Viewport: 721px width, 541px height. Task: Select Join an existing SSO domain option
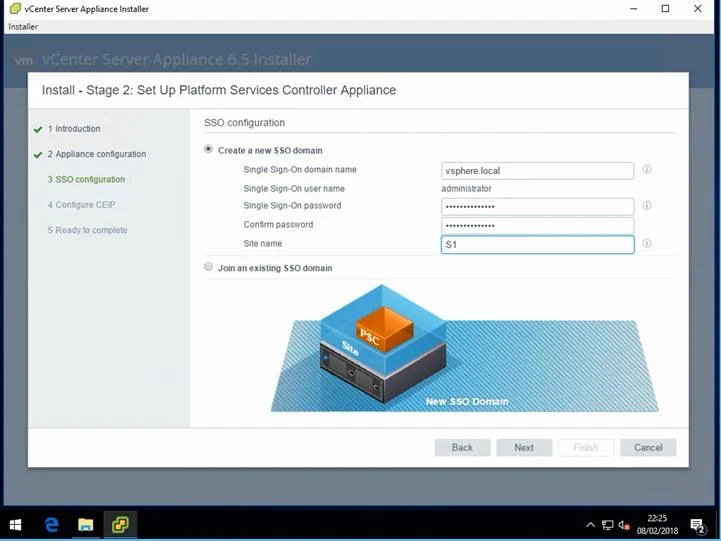(x=208, y=267)
